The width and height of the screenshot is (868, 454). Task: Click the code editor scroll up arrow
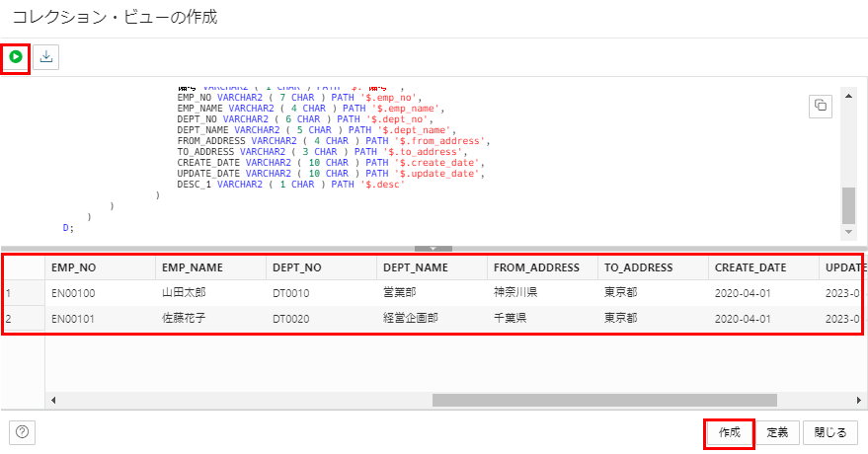[848, 96]
